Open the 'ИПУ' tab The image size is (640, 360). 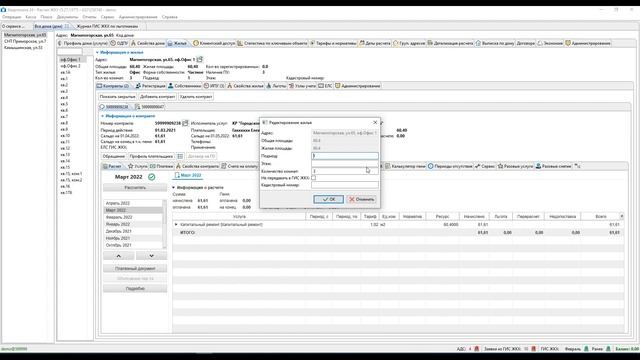click(x=214, y=86)
